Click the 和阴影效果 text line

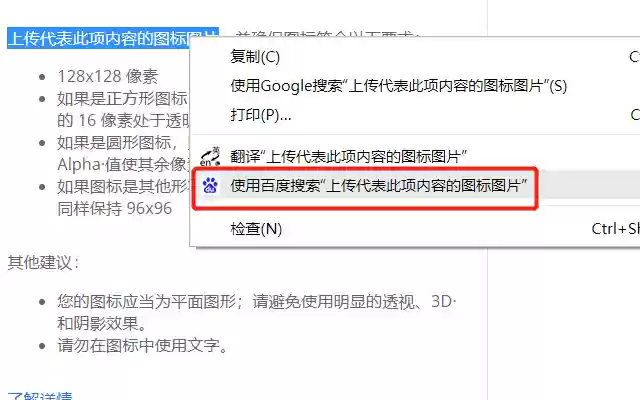102,324
